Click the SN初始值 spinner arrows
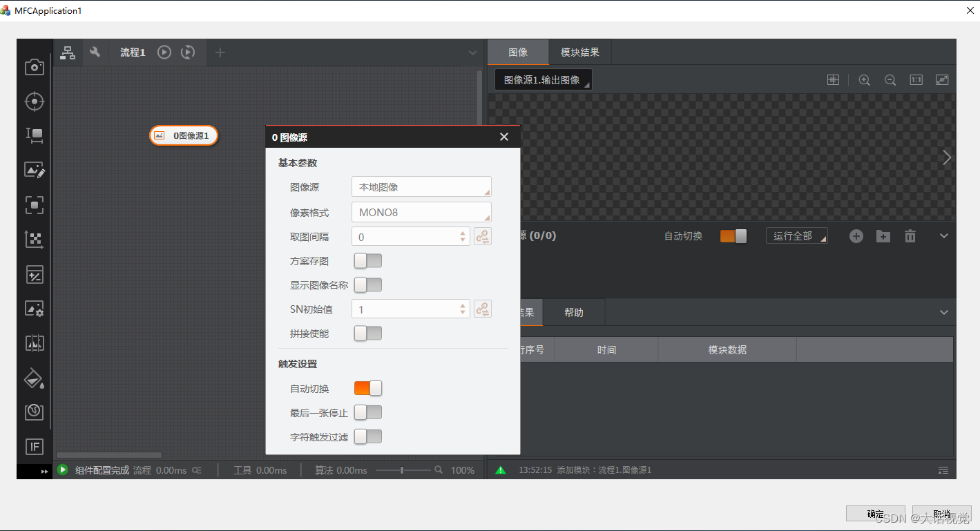Image resolution: width=980 pixels, height=531 pixels. [463, 309]
